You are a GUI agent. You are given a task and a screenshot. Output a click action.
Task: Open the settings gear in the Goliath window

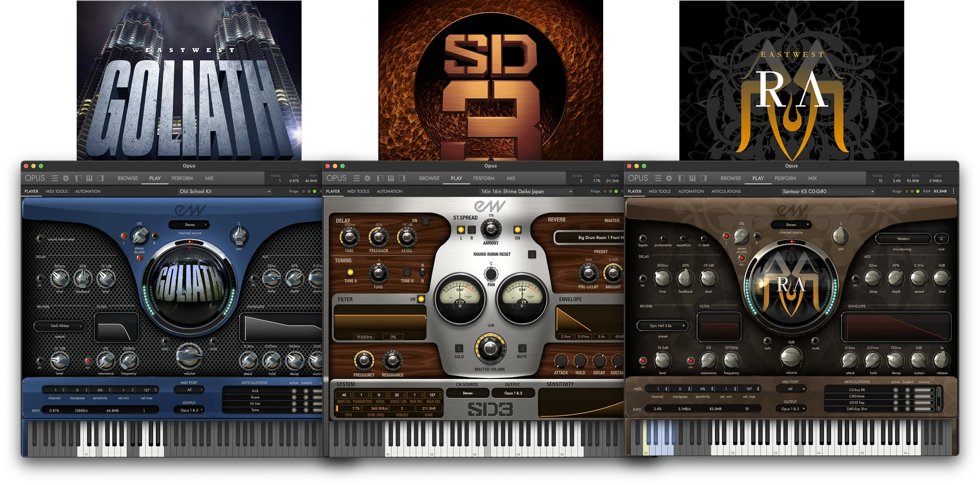pyautogui.click(x=66, y=179)
